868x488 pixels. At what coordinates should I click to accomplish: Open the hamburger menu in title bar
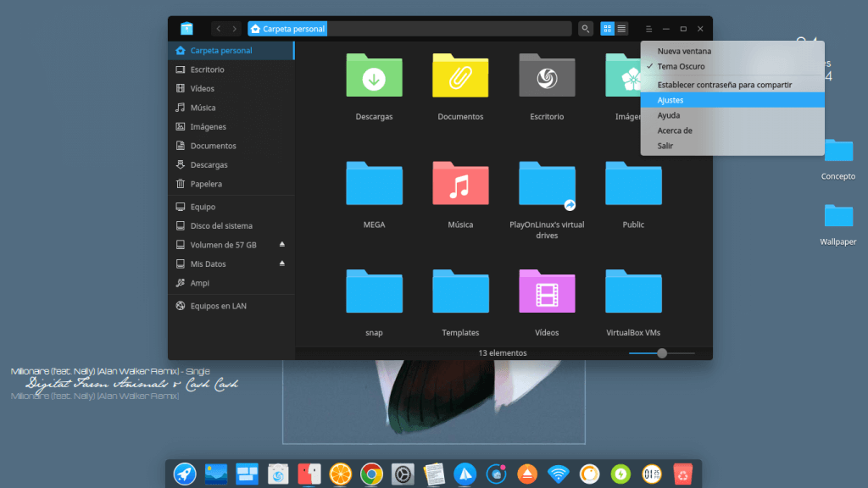(648, 29)
